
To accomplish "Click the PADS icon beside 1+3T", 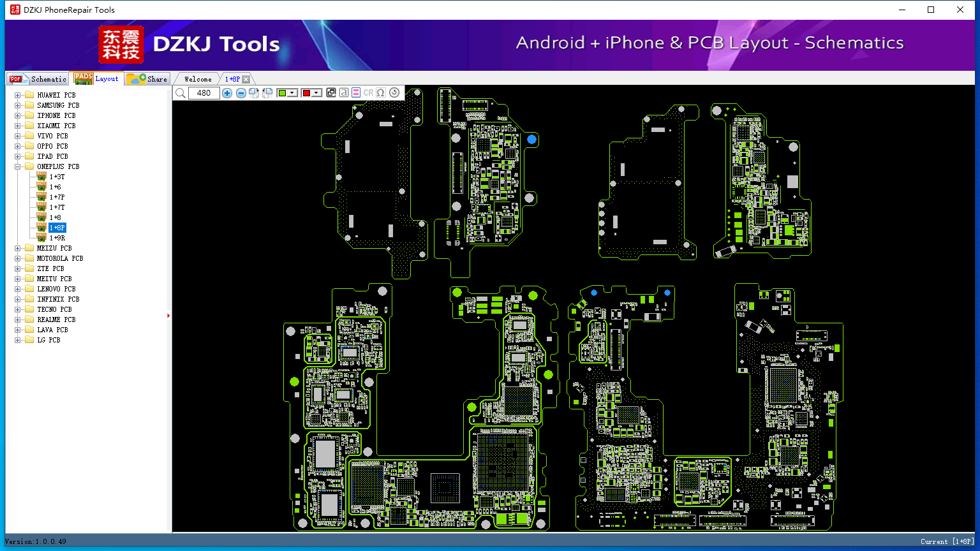I will [41, 177].
